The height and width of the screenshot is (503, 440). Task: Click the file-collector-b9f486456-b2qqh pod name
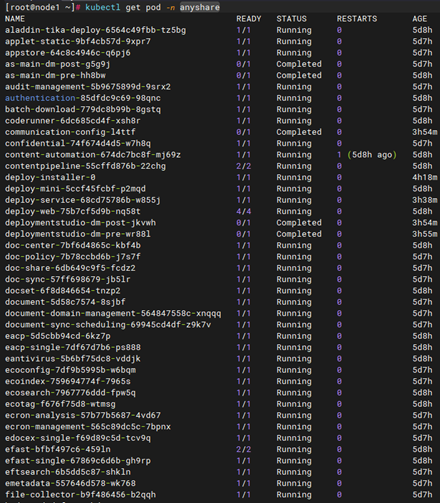click(x=80, y=495)
